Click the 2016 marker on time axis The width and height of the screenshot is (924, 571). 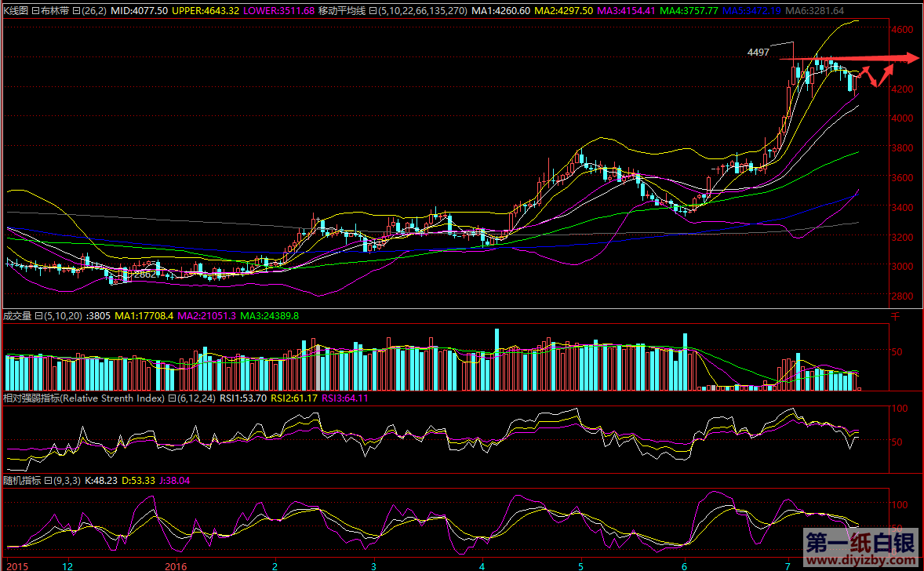(x=176, y=565)
